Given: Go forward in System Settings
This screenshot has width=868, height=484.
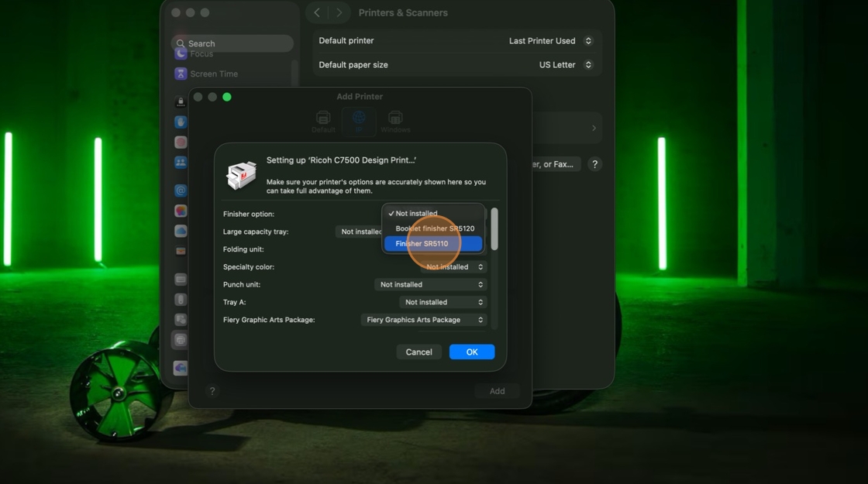Looking at the screenshot, I should click(339, 12).
